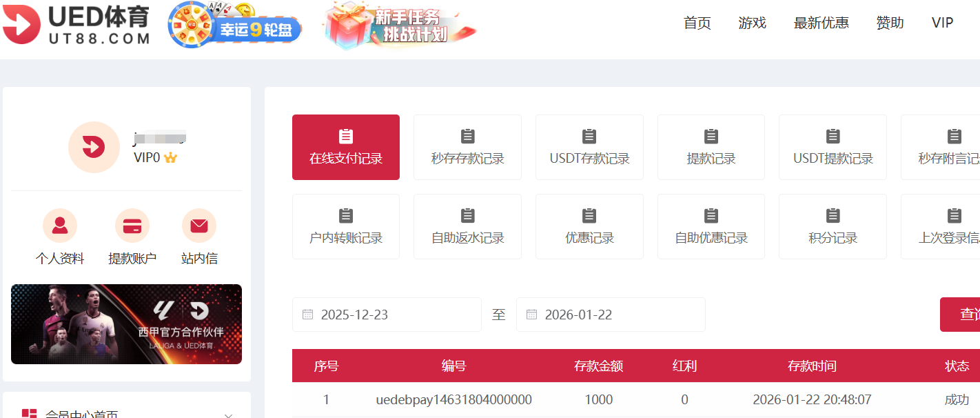Open the 游戏 menu item
Viewport: 980px width, 418px height.
coord(752,23)
